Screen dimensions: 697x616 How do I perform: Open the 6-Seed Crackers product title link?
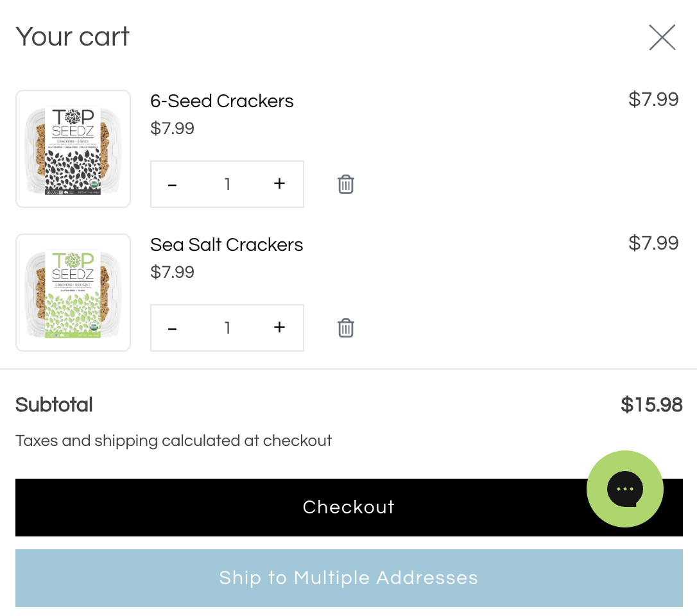point(221,101)
